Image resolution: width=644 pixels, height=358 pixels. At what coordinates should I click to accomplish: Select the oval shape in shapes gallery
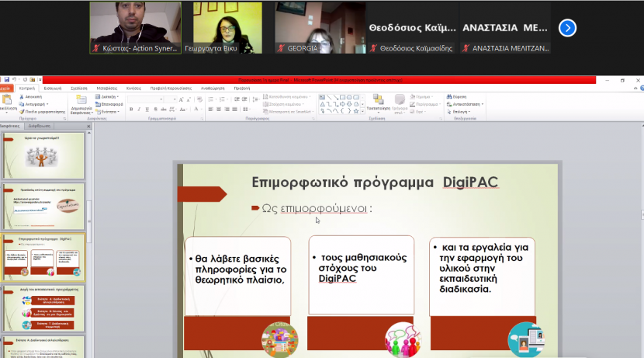click(349, 97)
